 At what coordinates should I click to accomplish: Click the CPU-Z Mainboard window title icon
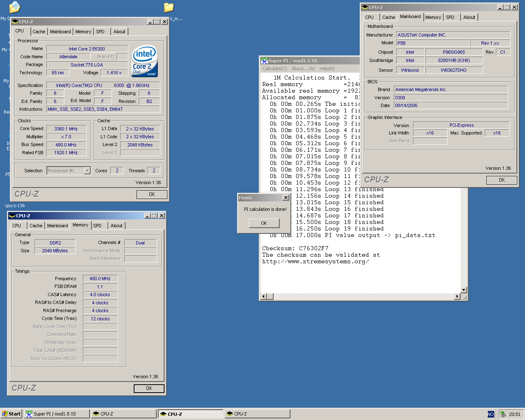click(x=365, y=7)
